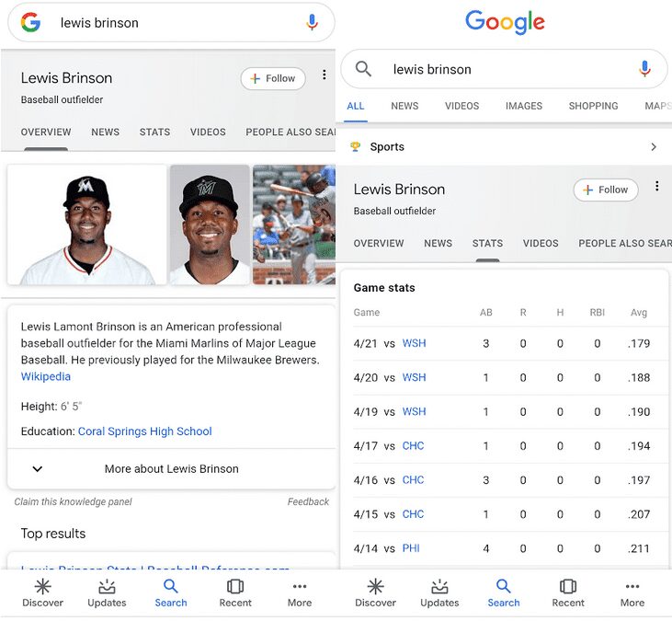This screenshot has height=621, width=672.
Task: Switch to the IMAGES search tab
Action: tap(524, 106)
